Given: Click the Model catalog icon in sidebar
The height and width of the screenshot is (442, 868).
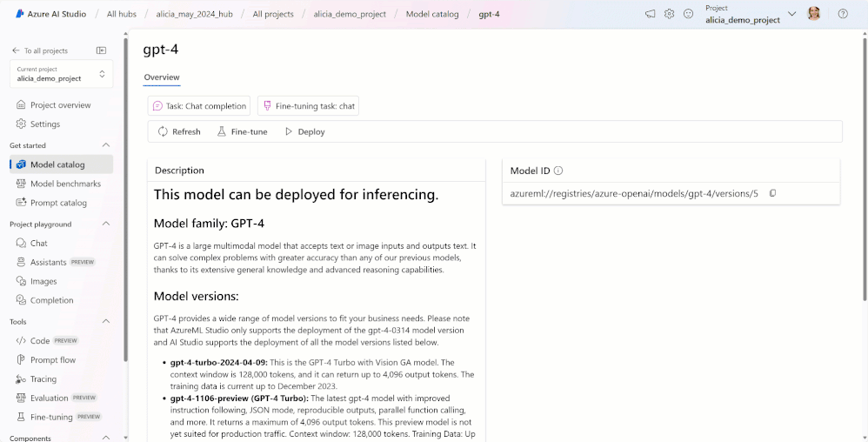Looking at the screenshot, I should [x=21, y=164].
